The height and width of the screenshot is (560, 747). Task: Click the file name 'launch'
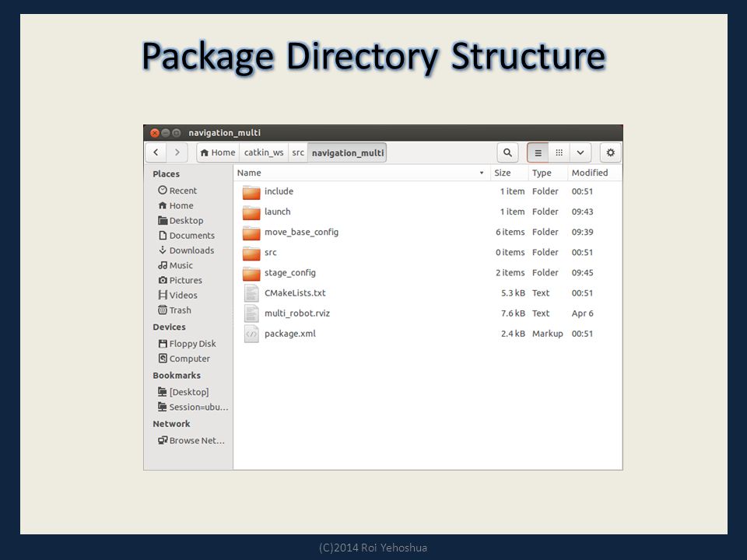click(x=277, y=212)
